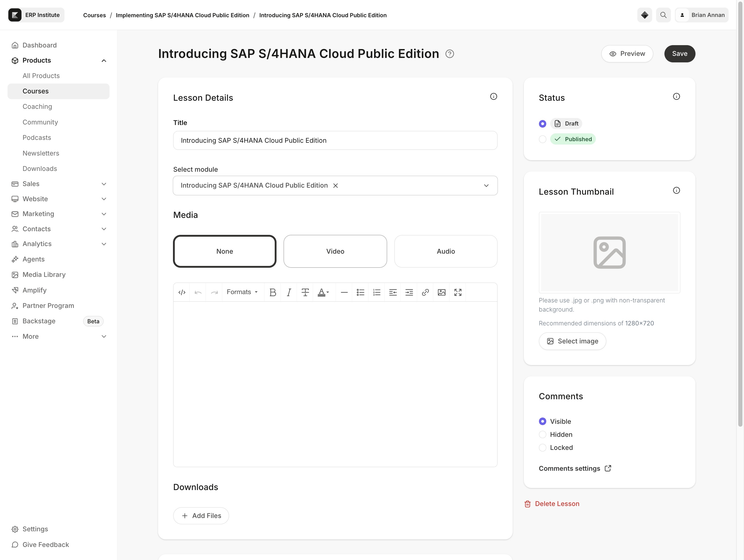
Task: Open the Select module dropdown
Action: pos(335,186)
